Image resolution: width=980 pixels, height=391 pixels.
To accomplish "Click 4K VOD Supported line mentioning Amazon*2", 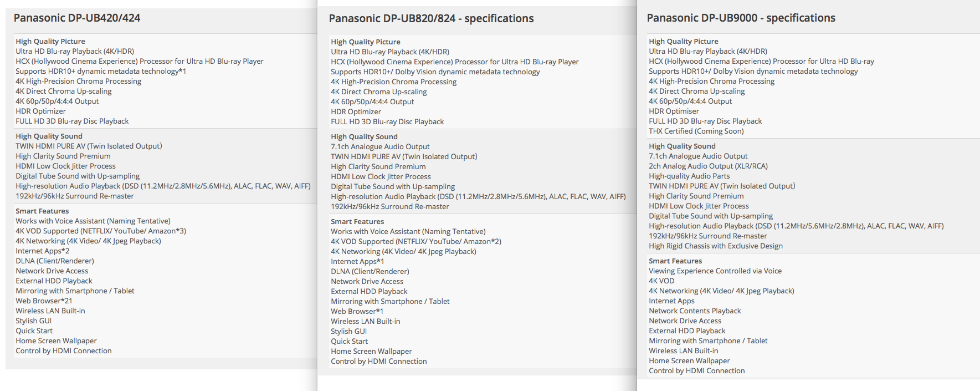I will coord(416,241).
